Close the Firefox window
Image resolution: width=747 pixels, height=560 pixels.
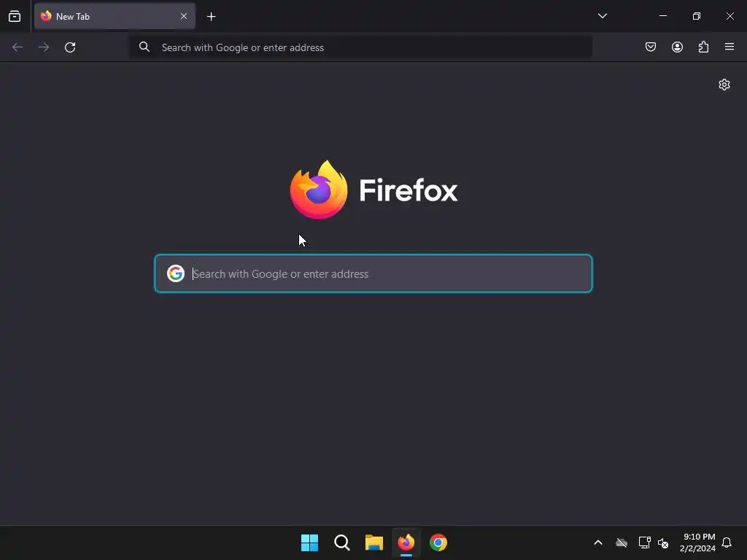[729, 16]
